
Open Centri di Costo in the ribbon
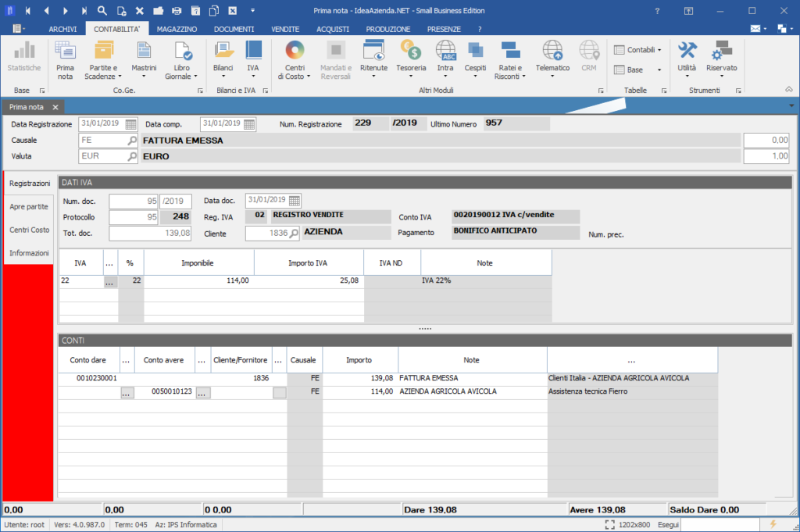click(x=295, y=60)
